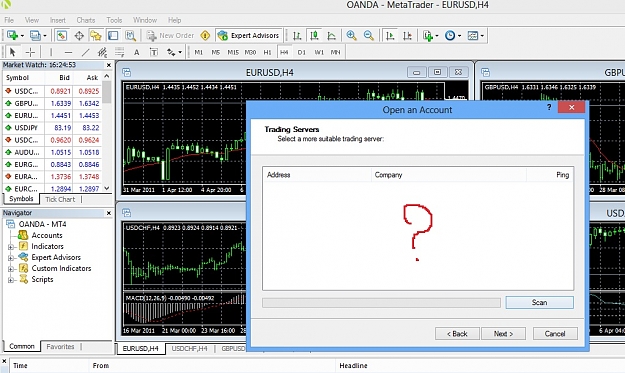The height and width of the screenshot is (373, 625).
Task: Expand the Indicators node in Navigator
Action: pos(11,247)
